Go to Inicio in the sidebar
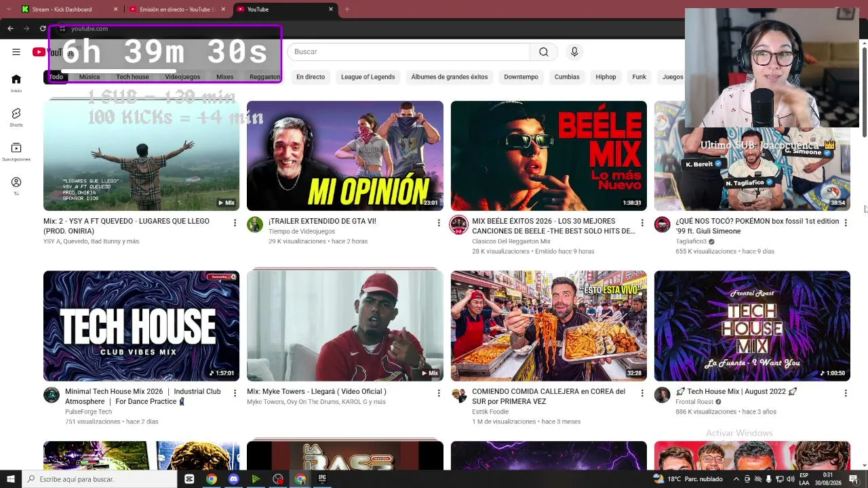The width and height of the screenshot is (868, 488). (x=16, y=83)
